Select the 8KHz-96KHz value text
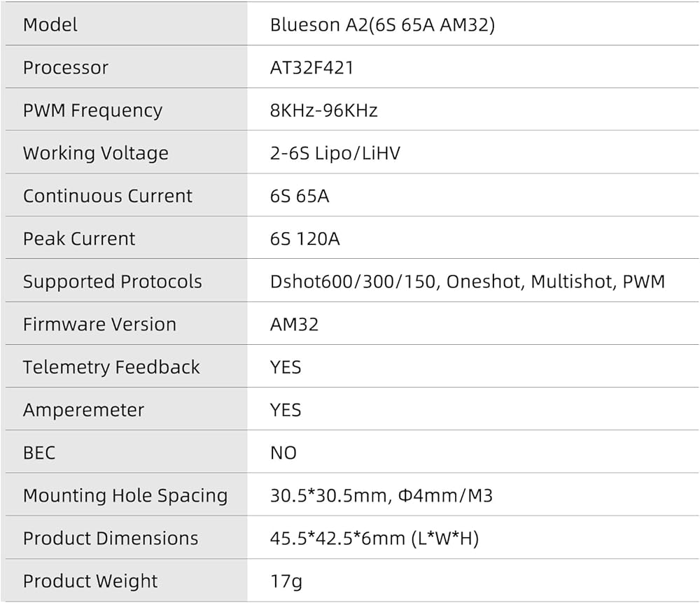 click(x=323, y=111)
